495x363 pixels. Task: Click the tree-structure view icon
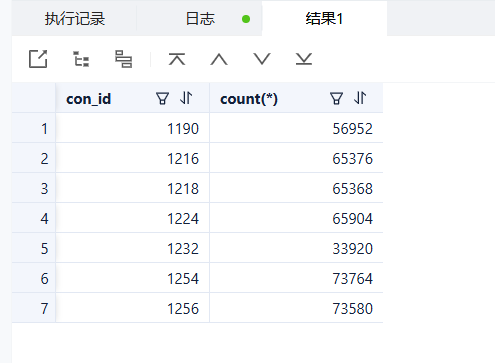pos(81,59)
